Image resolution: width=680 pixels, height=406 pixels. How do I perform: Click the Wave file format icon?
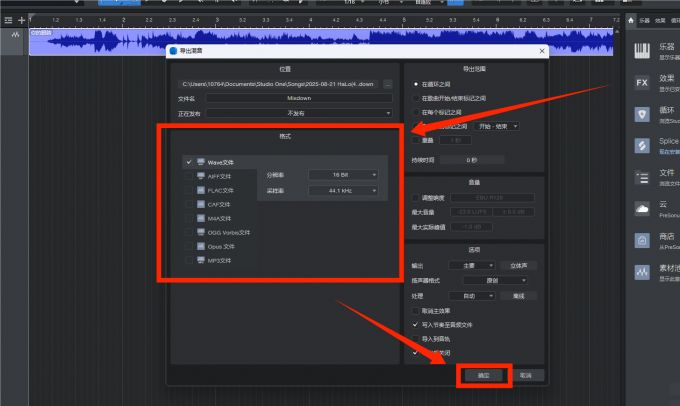201,162
